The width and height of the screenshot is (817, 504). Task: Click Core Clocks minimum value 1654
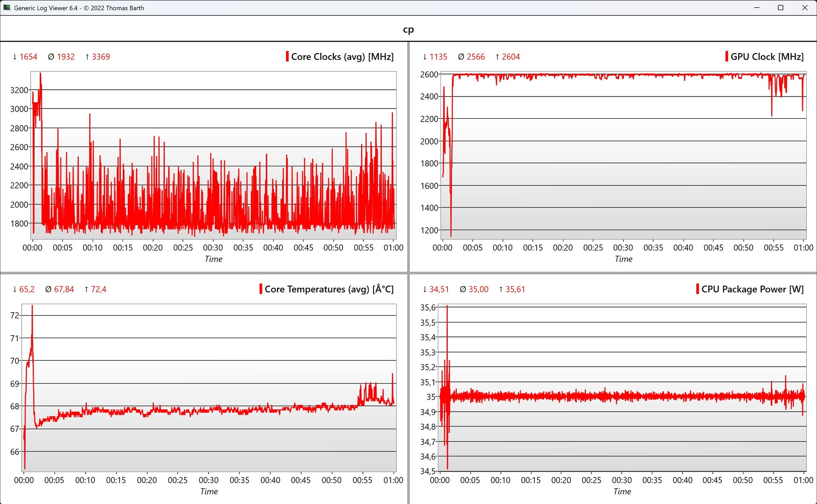[x=28, y=57]
